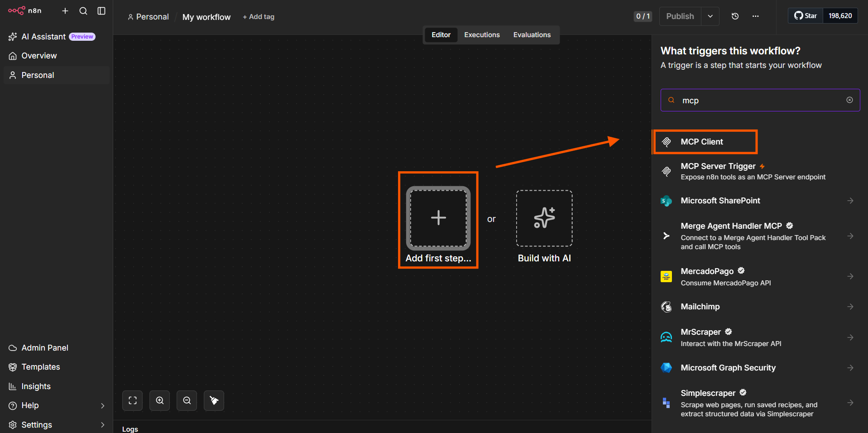Viewport: 868px width, 433px height.
Task: Edit the My workflow name
Action: [206, 17]
